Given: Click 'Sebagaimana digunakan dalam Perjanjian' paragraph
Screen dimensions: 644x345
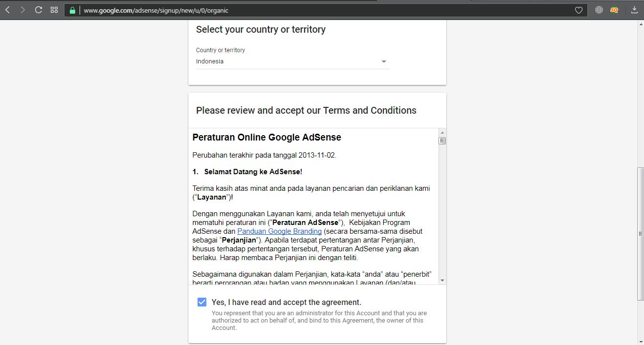Looking at the screenshot, I should pos(312,278).
